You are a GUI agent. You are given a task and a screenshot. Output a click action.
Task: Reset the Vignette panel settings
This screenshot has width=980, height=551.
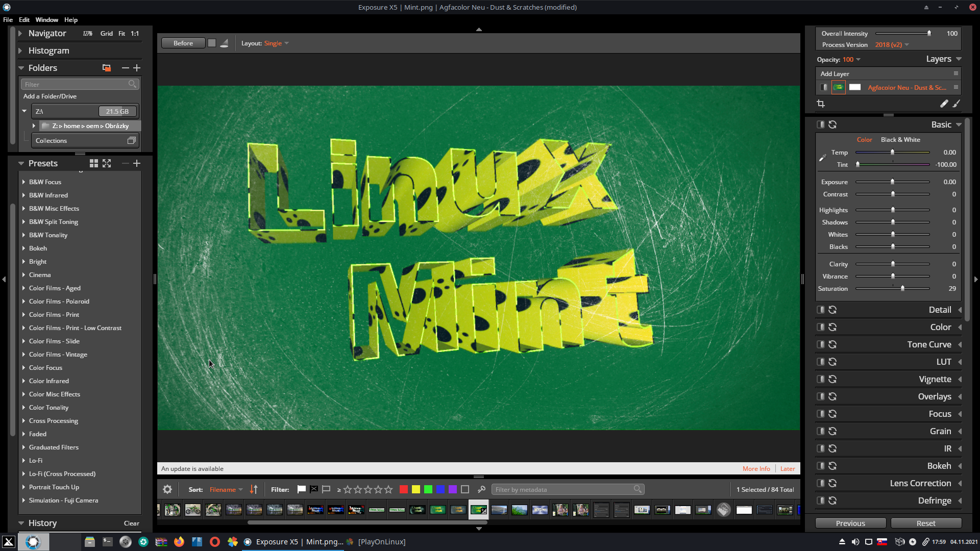coord(832,379)
